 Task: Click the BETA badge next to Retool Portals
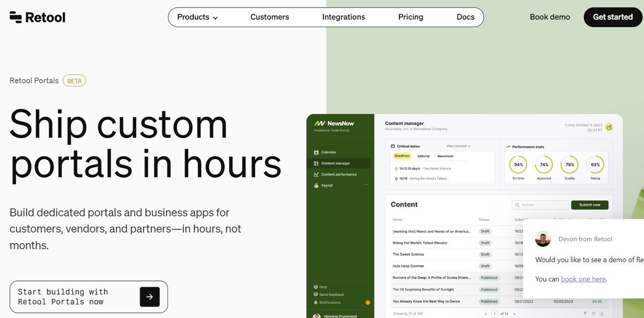coord(74,80)
